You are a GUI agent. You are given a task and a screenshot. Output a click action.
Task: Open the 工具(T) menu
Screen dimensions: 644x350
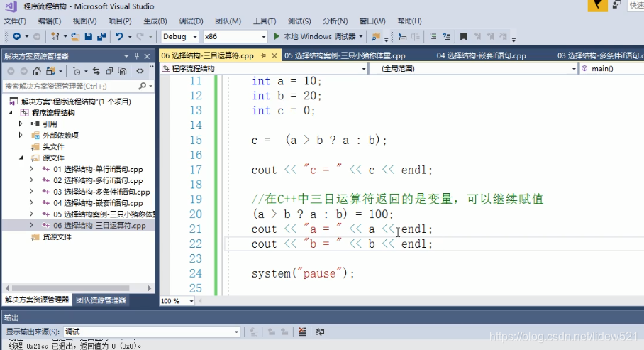tap(265, 21)
